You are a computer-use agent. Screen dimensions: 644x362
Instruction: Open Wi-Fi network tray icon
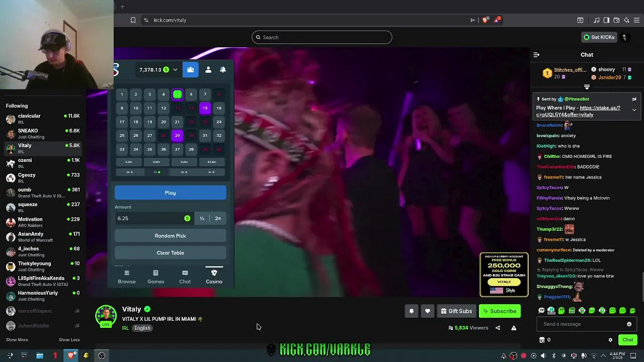[594, 356]
